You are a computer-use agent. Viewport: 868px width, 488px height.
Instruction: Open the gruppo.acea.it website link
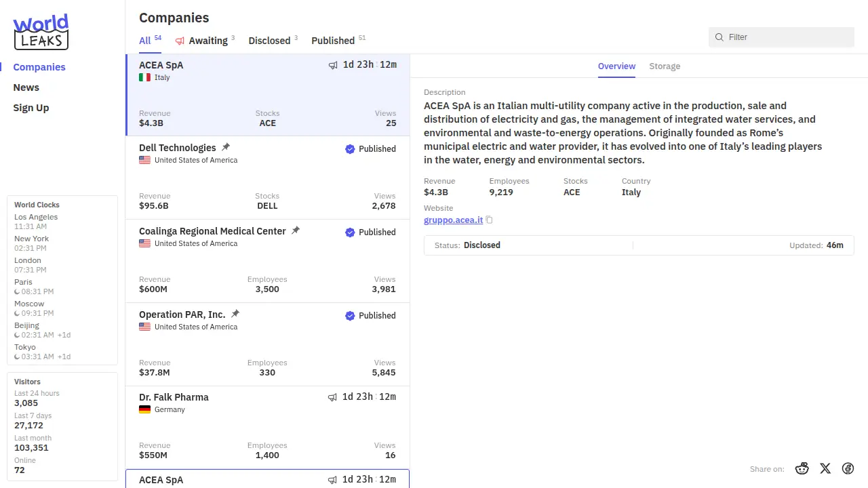click(x=453, y=220)
